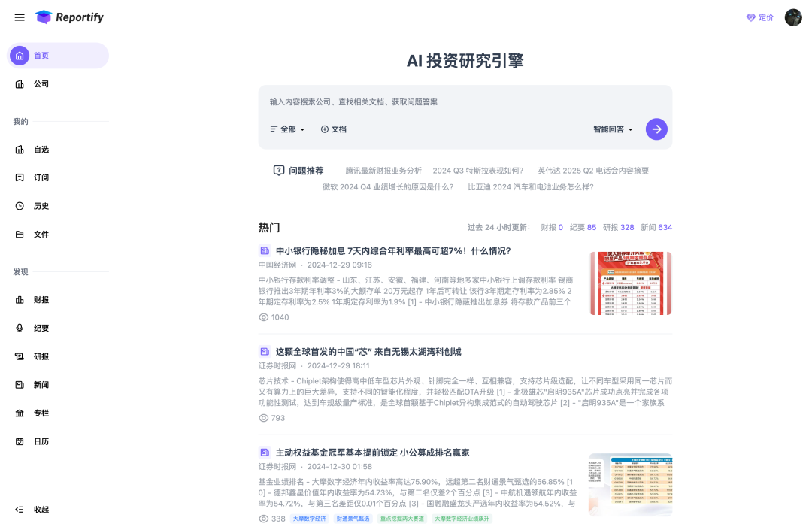Open article 中小银行隐秘加息 headline
The height and width of the screenshot is (527, 812).
click(x=393, y=251)
